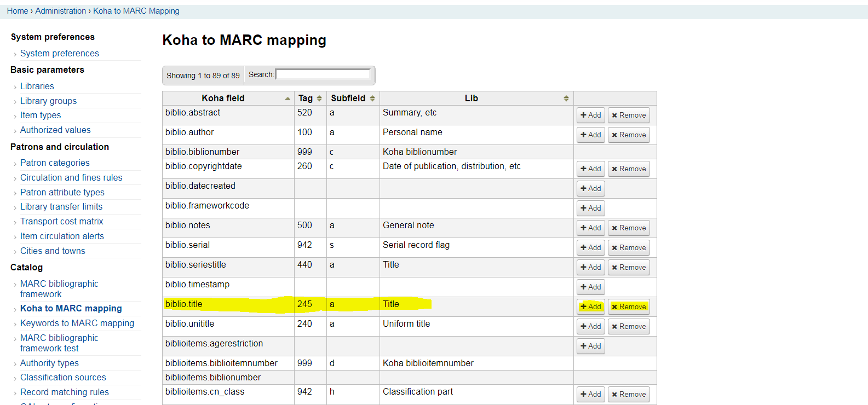Screen dimensions: 868x405
Task: Select the 'Koha biblionumber' Lib cell
Action: tap(476, 152)
